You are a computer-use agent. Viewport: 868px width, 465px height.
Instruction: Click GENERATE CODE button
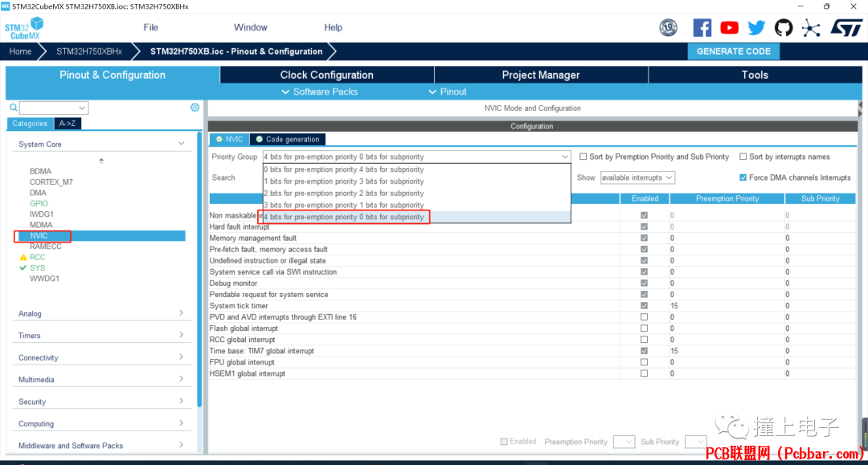coord(734,51)
